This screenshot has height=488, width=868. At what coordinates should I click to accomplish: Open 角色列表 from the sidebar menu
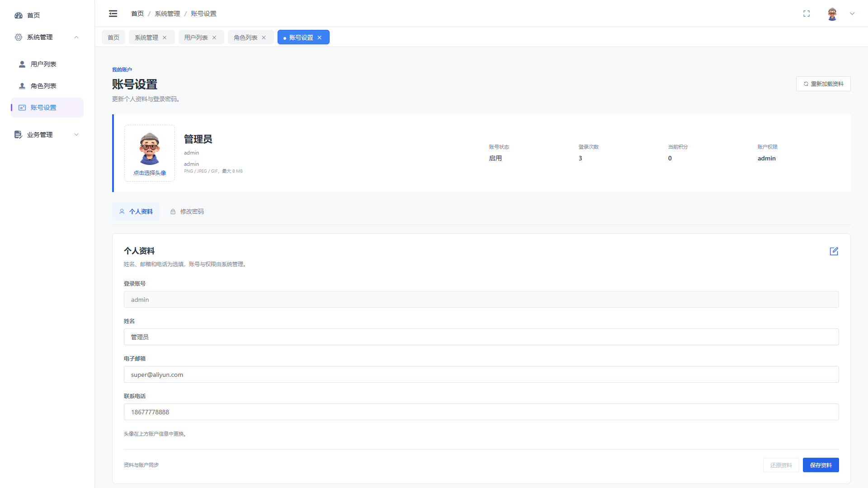pyautogui.click(x=47, y=86)
